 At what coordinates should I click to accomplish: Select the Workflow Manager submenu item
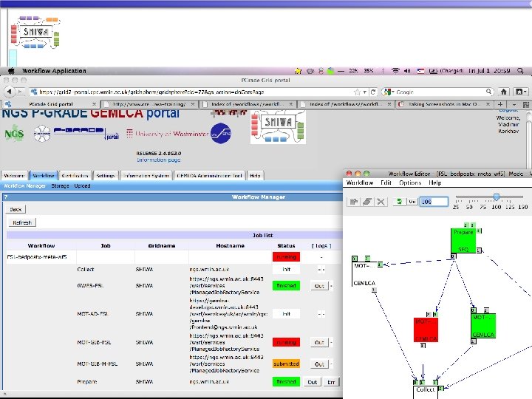(25, 186)
